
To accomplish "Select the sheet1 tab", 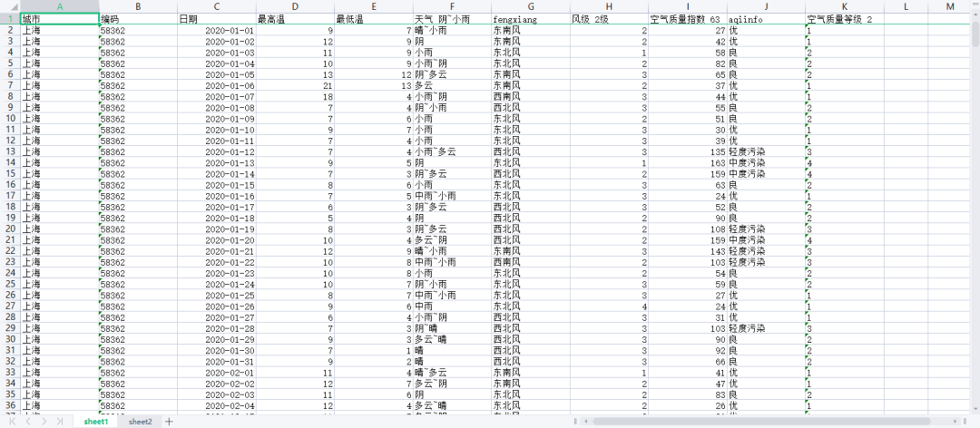I will 96,422.
